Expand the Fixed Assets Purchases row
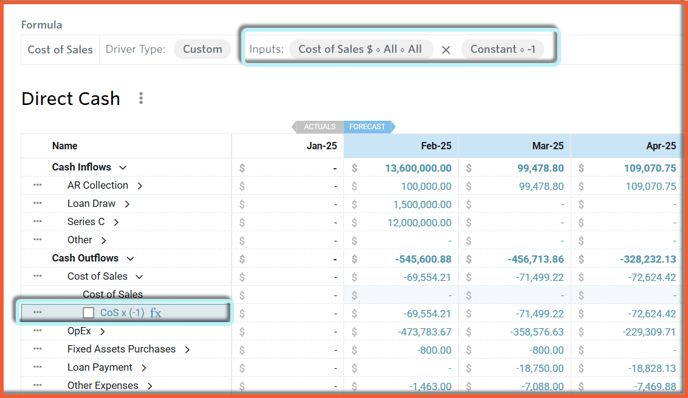This screenshot has width=688, height=398. click(x=187, y=350)
